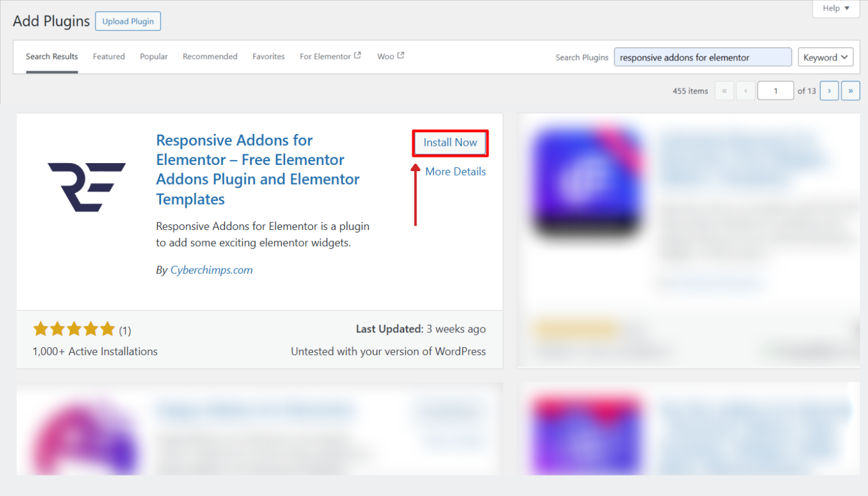Image resolution: width=868 pixels, height=496 pixels.
Task: Open the Favorites tab
Action: [x=268, y=56]
